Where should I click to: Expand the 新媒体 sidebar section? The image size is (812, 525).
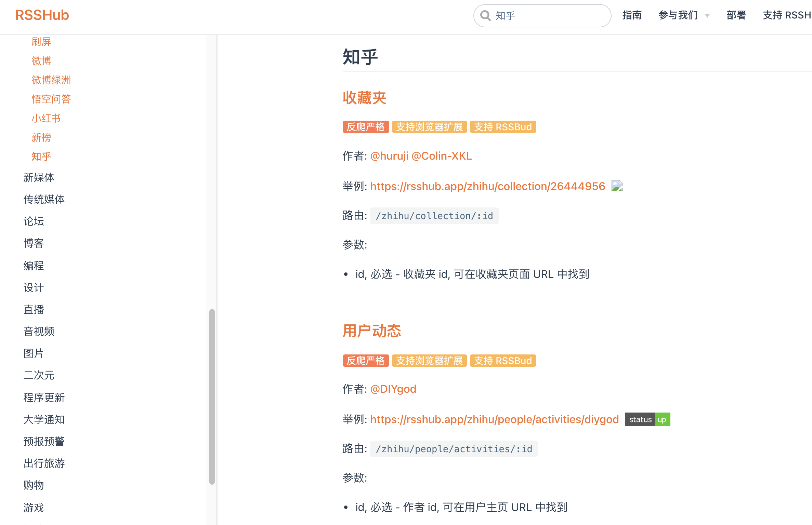coord(39,177)
